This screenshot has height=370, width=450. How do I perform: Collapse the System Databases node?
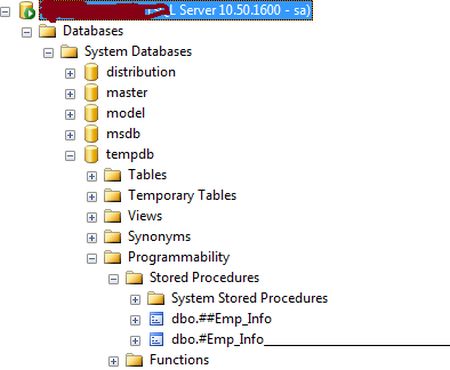48,53
